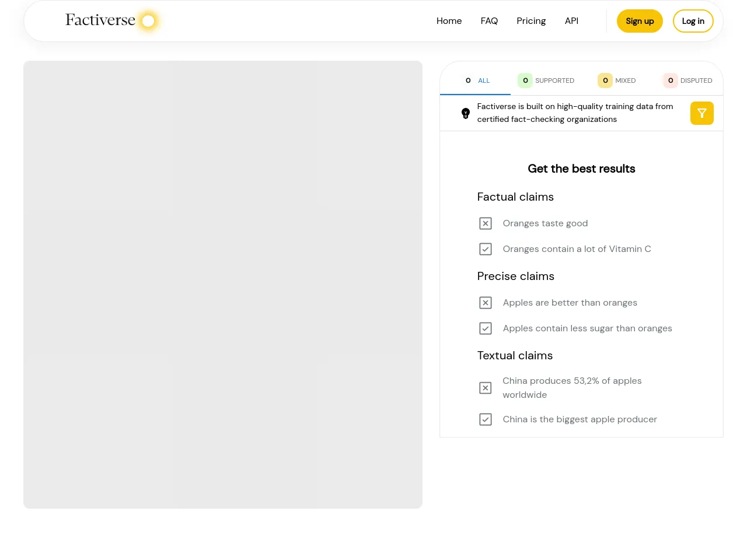This screenshot has height=560, width=747.
Task: Navigate to Pricing
Action: point(531,21)
